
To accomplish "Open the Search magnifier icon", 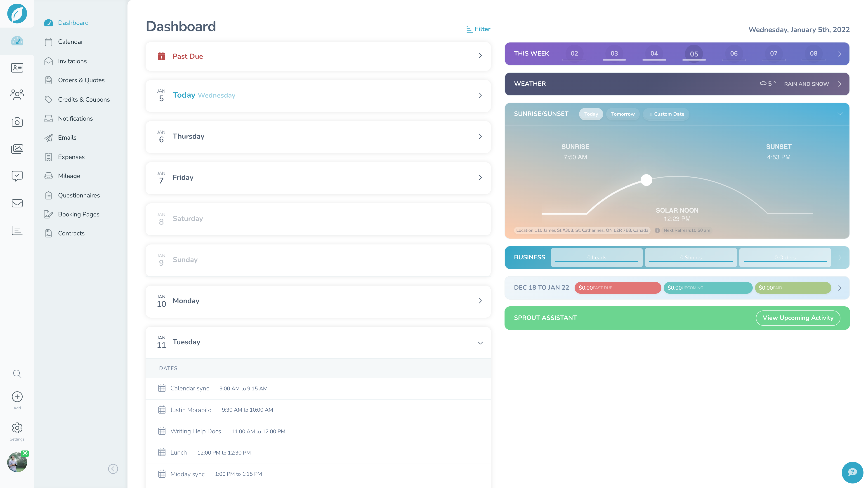I will pos(17,373).
